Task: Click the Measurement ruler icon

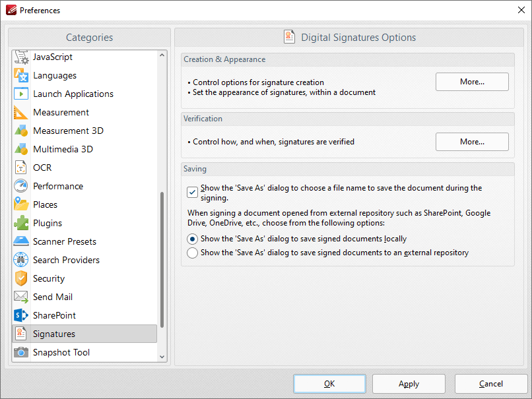Action: pyautogui.click(x=21, y=112)
